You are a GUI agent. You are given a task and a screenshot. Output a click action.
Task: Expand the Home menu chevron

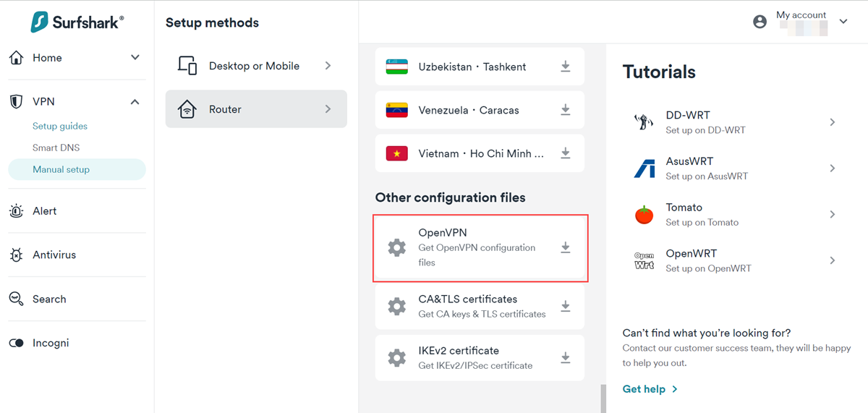(135, 57)
